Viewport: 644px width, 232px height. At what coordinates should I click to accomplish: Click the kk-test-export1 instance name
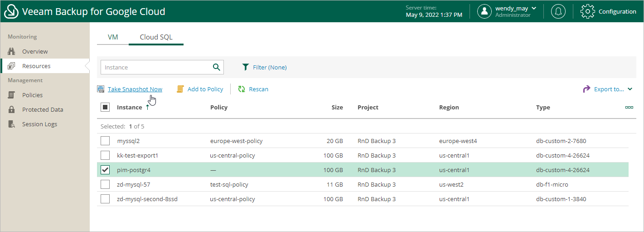[x=137, y=155]
